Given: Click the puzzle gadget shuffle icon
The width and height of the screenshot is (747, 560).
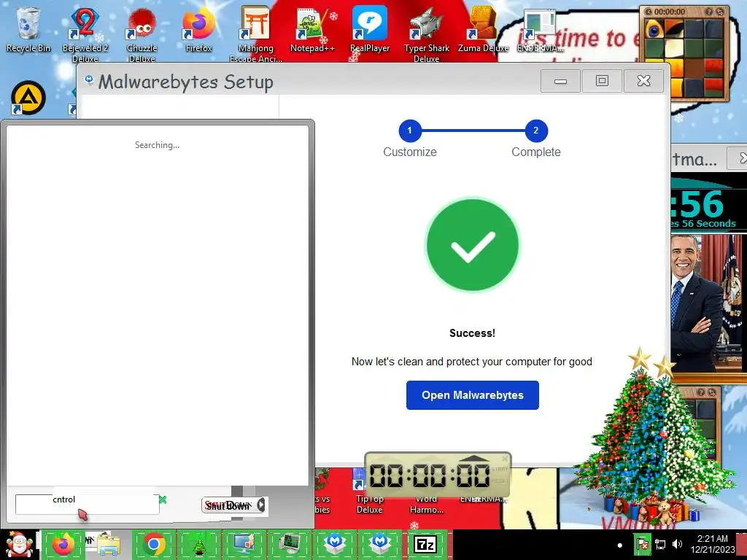Looking at the screenshot, I should (719, 12).
